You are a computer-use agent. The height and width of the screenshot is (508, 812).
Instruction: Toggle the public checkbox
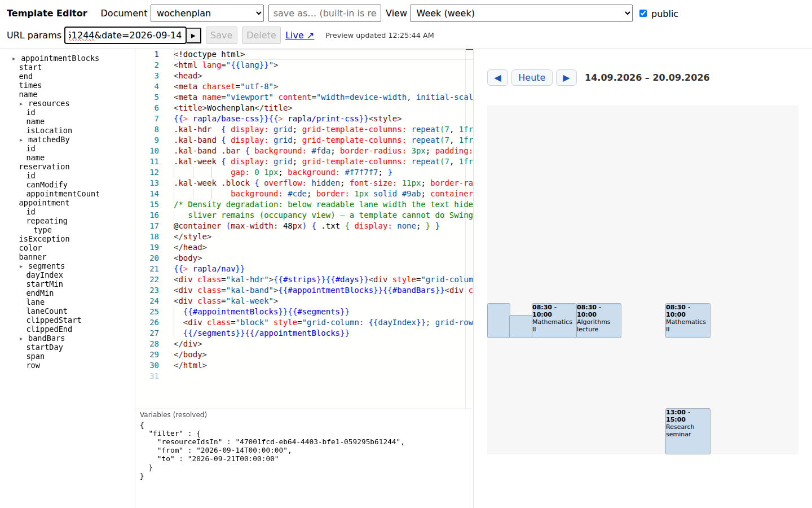(643, 13)
